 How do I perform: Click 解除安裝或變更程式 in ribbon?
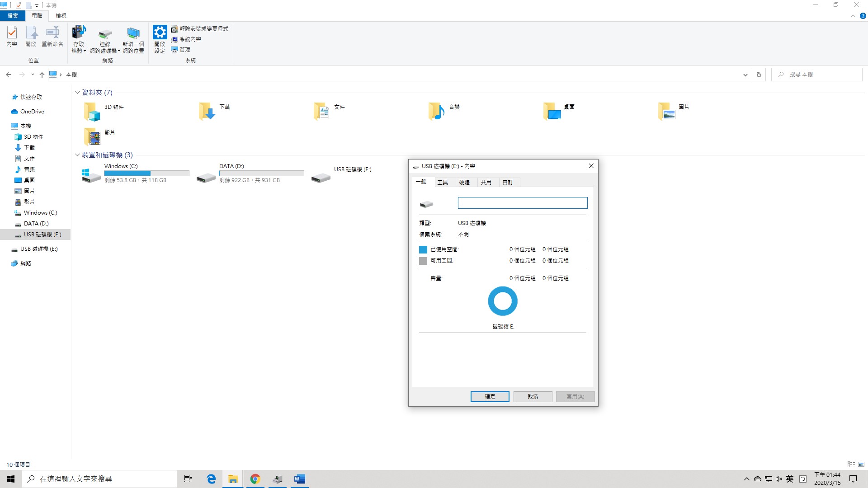pos(199,29)
